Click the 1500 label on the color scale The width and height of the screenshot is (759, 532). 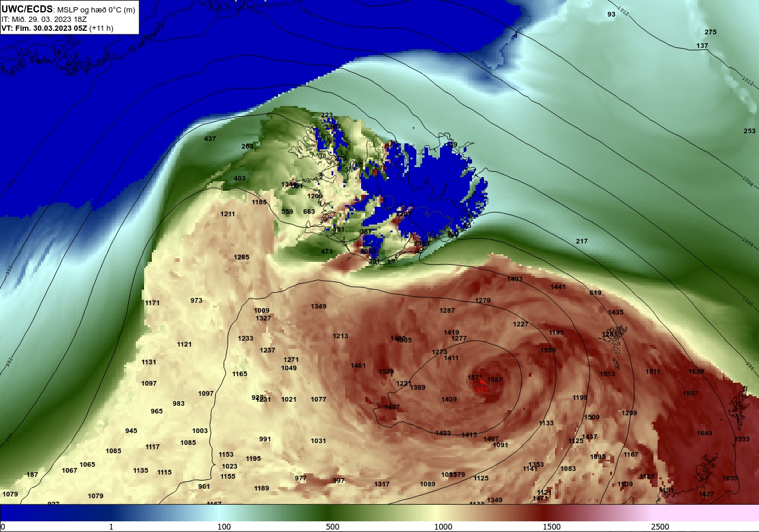point(551,527)
